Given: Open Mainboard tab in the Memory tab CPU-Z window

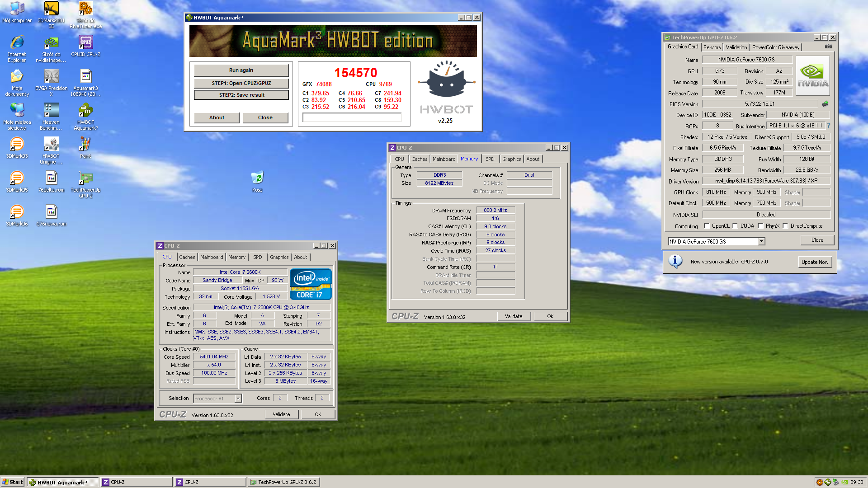Looking at the screenshot, I should point(444,159).
